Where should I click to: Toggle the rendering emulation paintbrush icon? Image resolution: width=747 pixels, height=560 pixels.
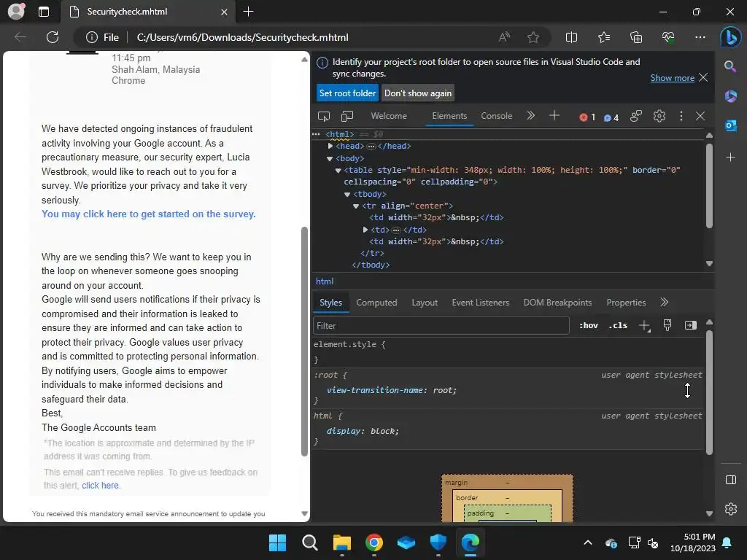[x=667, y=325]
